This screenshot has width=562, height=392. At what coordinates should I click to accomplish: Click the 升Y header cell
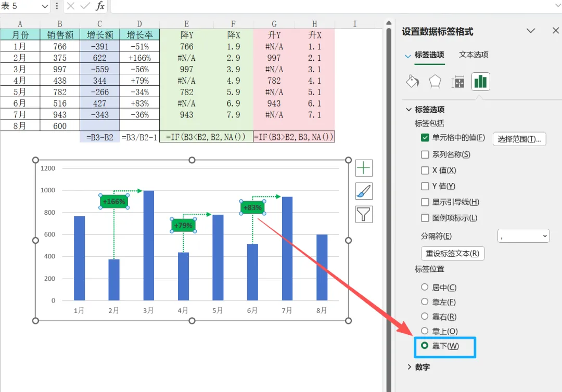(x=274, y=35)
